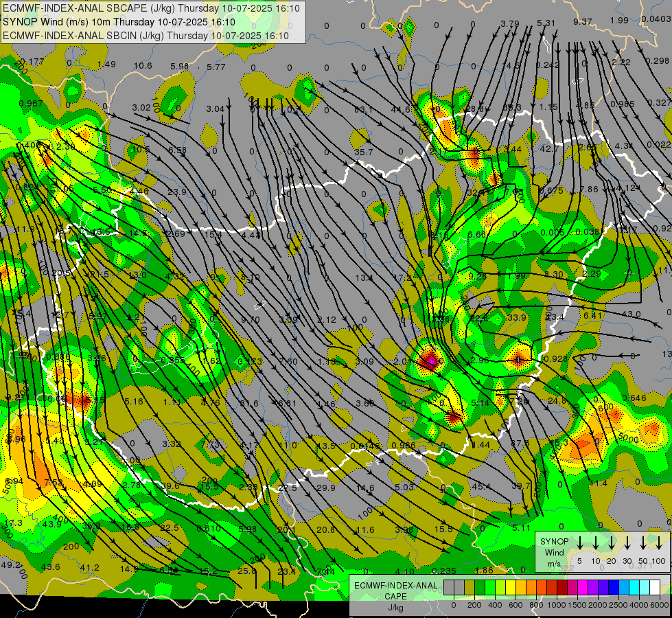Click the '27.5' value on the map
The width and height of the screenshot is (672, 618).
[288, 488]
